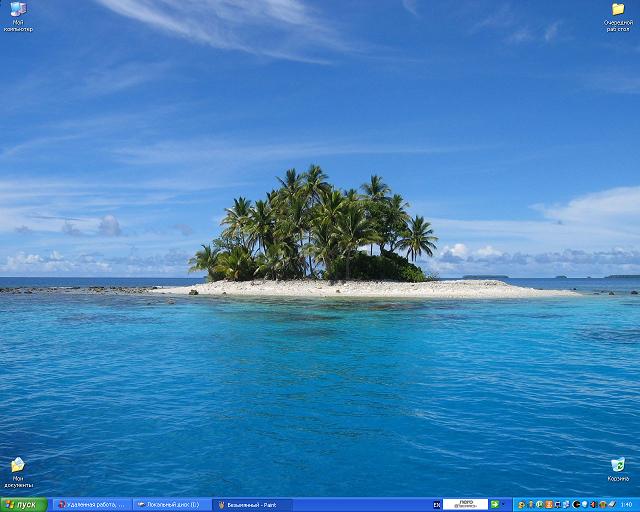The height and width of the screenshot is (512, 640).
Task: Open the dropdown arrow beside Nero search
Action: point(503,504)
